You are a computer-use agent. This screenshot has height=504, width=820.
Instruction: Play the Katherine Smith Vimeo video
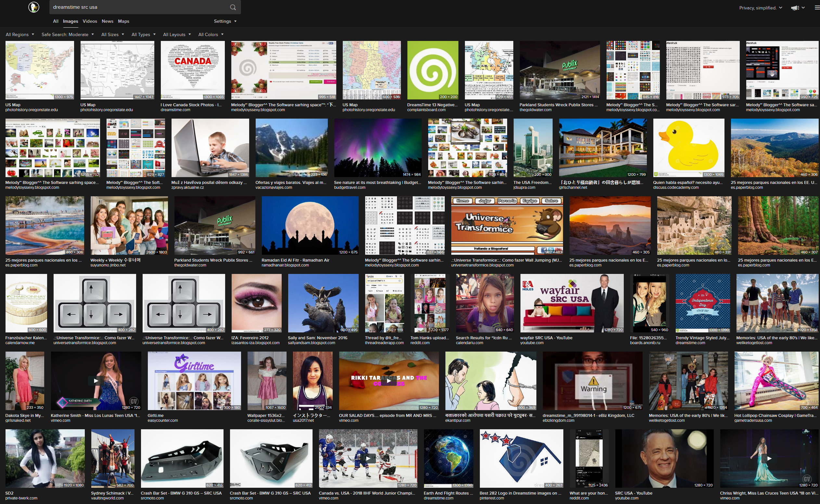(x=96, y=381)
